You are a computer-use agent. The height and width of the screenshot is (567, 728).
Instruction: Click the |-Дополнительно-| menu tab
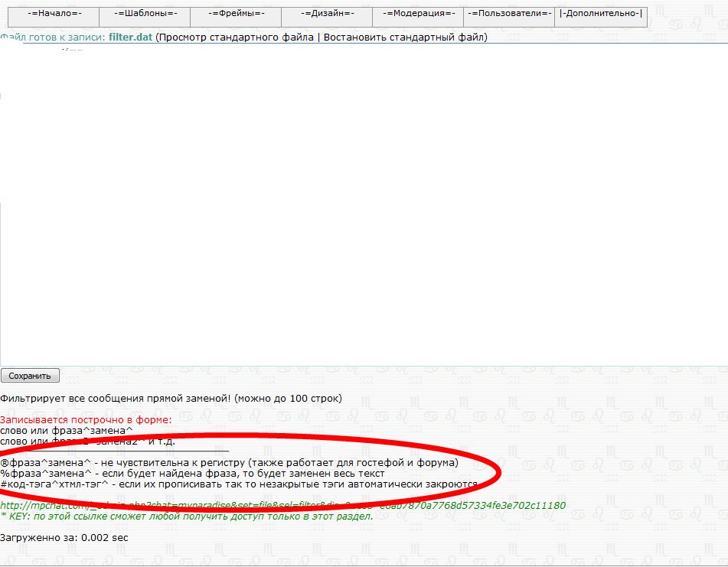601,14
